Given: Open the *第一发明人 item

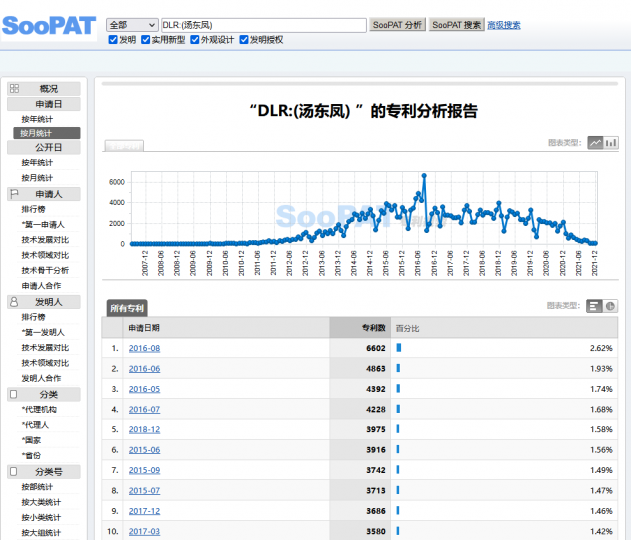Looking at the screenshot, I should click(x=43, y=332).
